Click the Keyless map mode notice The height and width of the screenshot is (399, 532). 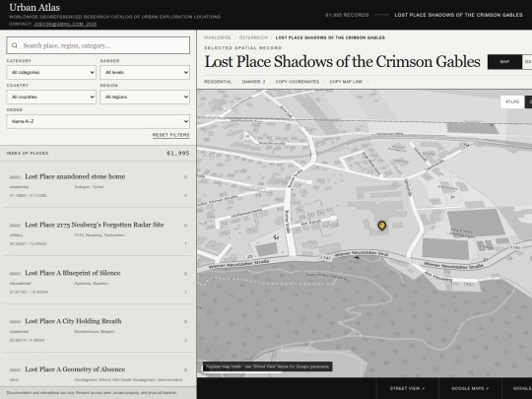[267, 366]
